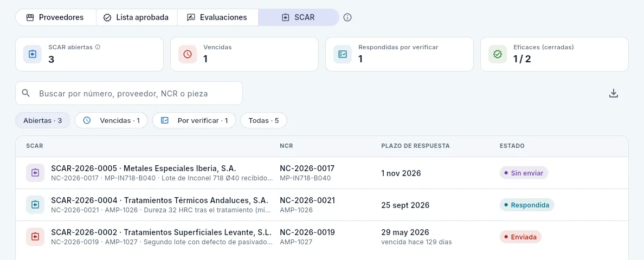The image size is (644, 260).
Task: Click the small info icon by SCAR abiertas
Action: pos(98,47)
